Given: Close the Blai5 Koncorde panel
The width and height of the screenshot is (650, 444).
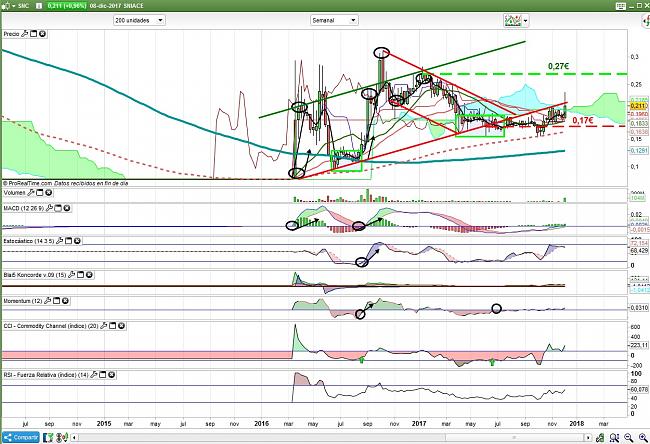Looking at the screenshot, I should (89, 275).
